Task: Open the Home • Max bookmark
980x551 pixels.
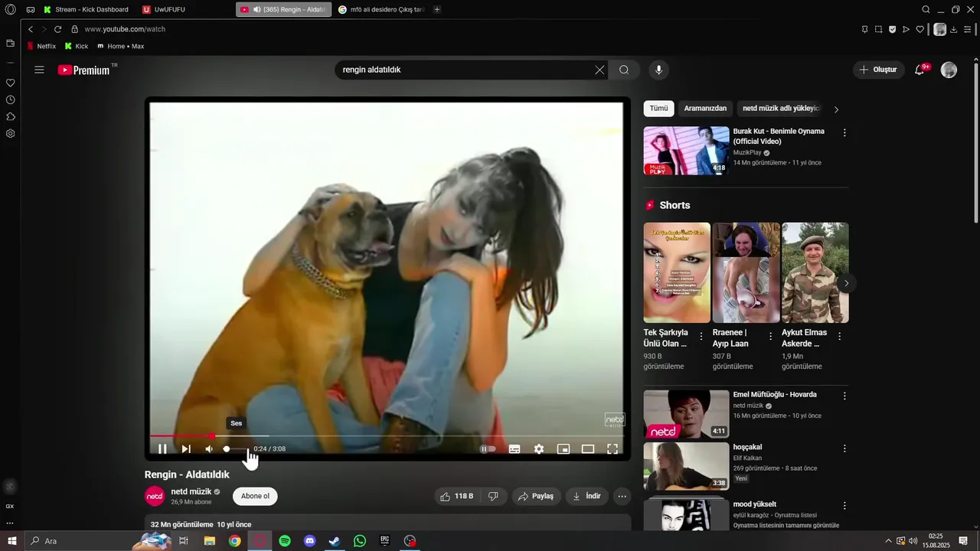Action: pos(121,46)
